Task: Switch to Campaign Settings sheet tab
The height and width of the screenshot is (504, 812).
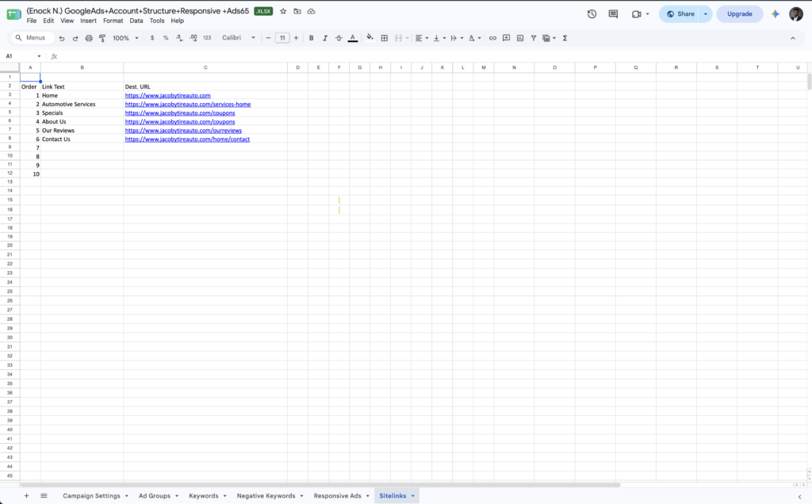Action: (x=91, y=496)
